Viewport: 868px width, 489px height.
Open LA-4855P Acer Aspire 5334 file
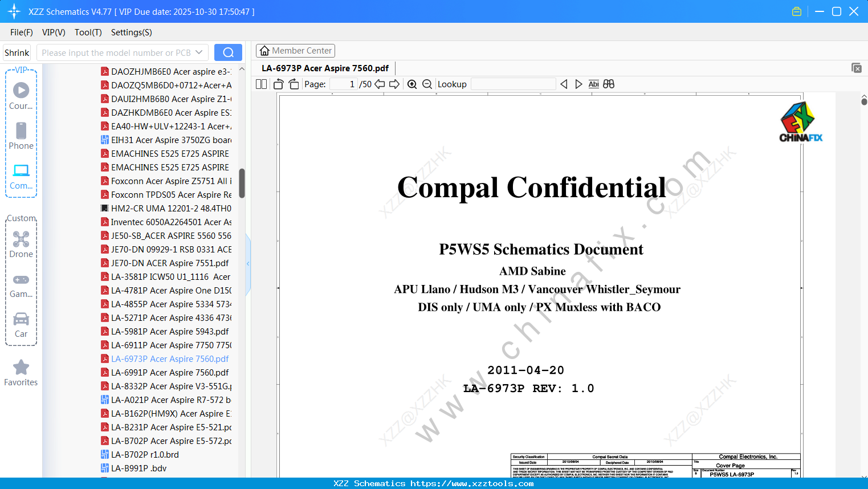point(166,304)
